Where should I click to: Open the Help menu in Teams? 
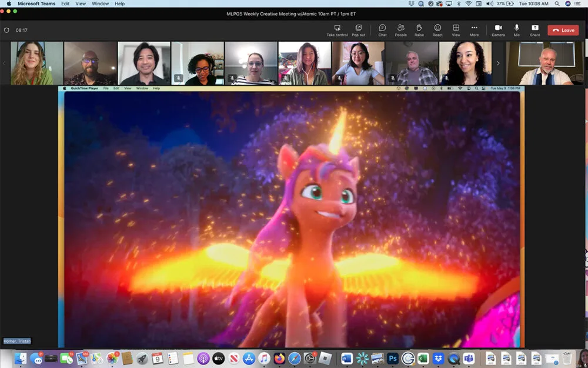coord(119,4)
